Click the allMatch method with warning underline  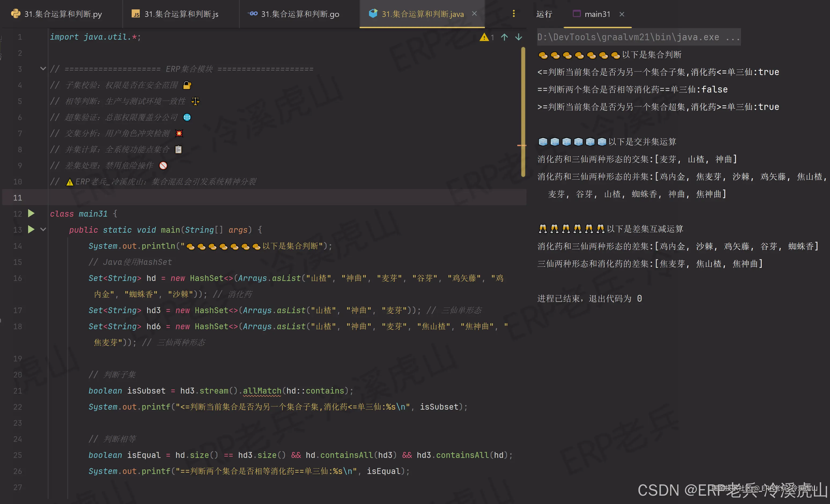point(262,391)
